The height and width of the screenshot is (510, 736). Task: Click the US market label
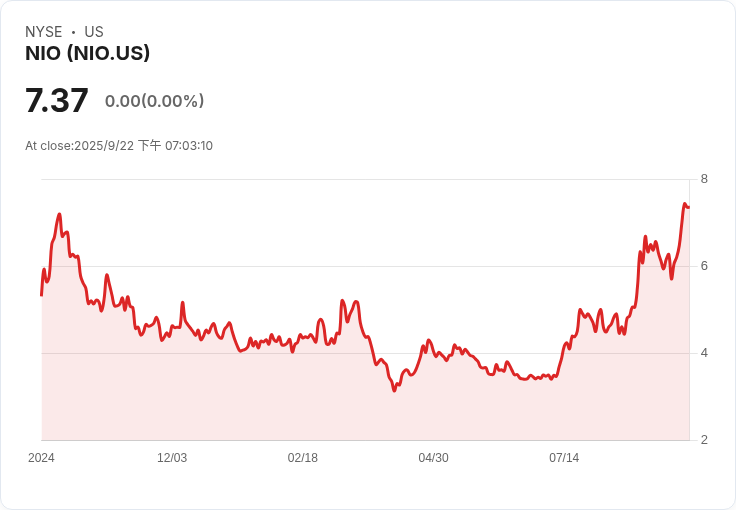pyautogui.click(x=94, y=32)
